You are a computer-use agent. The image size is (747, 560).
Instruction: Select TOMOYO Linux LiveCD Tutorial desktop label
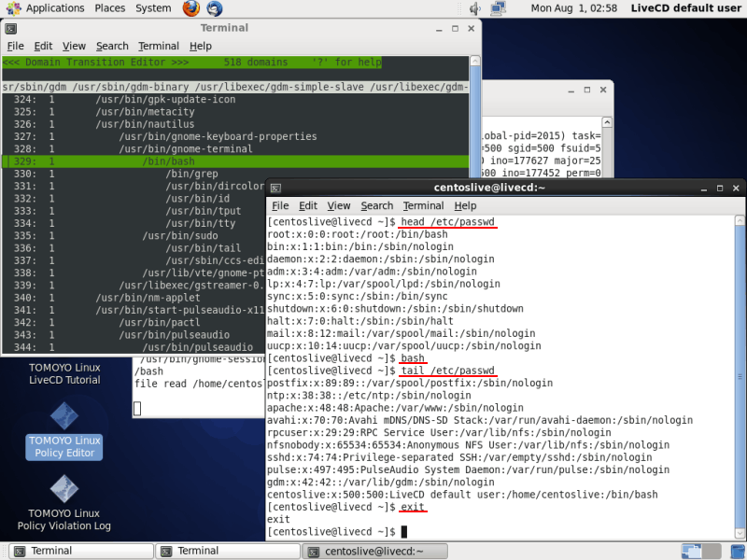(x=64, y=374)
